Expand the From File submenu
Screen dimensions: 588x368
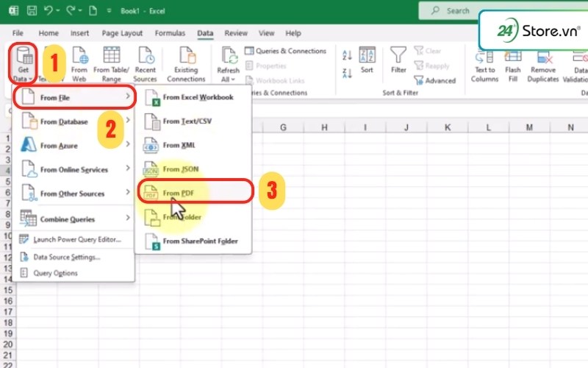tap(74, 97)
